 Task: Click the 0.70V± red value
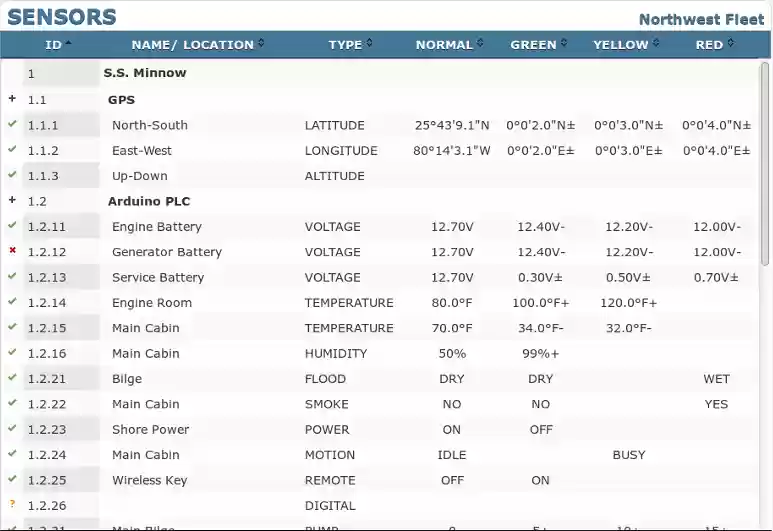[x=716, y=278]
